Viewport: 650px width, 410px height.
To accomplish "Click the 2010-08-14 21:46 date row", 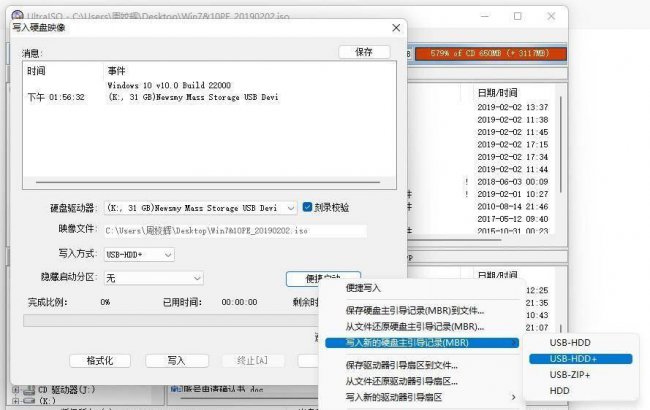I will tap(513, 206).
